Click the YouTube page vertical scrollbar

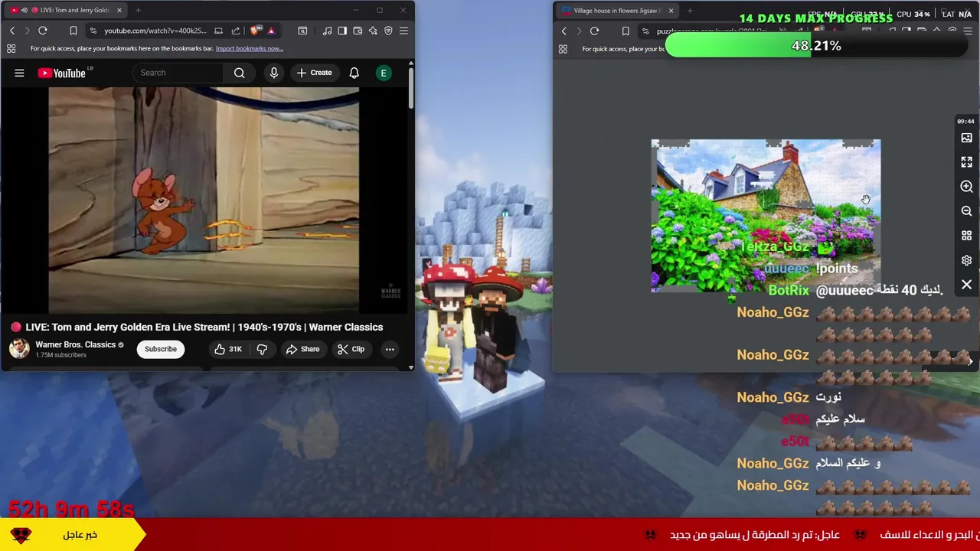(x=411, y=89)
